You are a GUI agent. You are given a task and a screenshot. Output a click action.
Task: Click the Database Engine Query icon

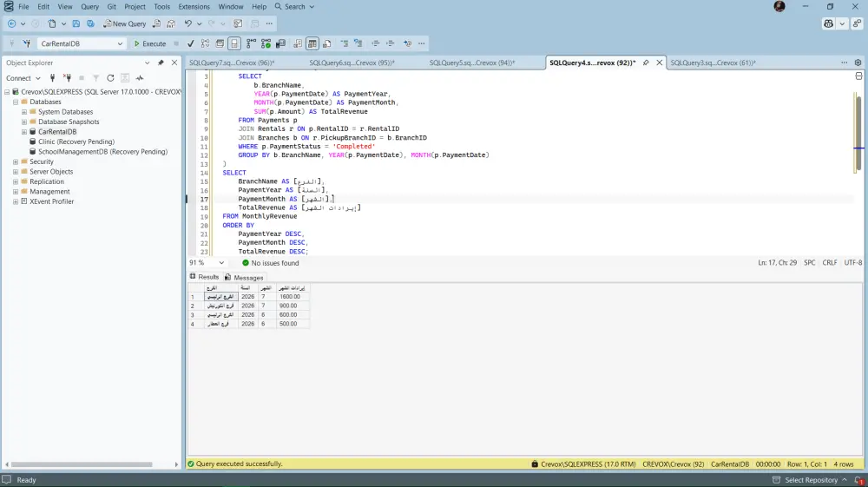pos(156,23)
